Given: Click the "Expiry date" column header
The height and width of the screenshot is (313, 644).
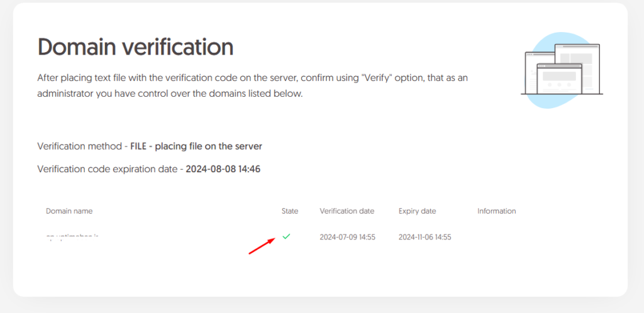Looking at the screenshot, I should point(417,211).
